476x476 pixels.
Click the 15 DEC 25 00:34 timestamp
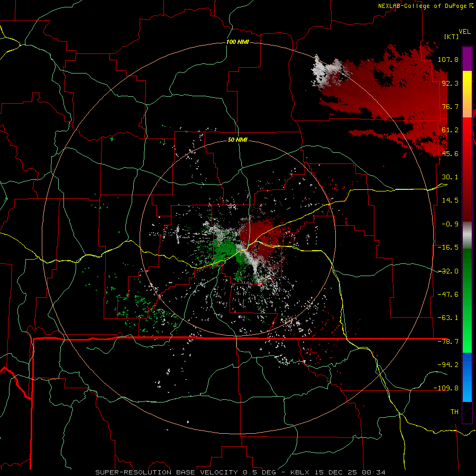(x=350, y=472)
